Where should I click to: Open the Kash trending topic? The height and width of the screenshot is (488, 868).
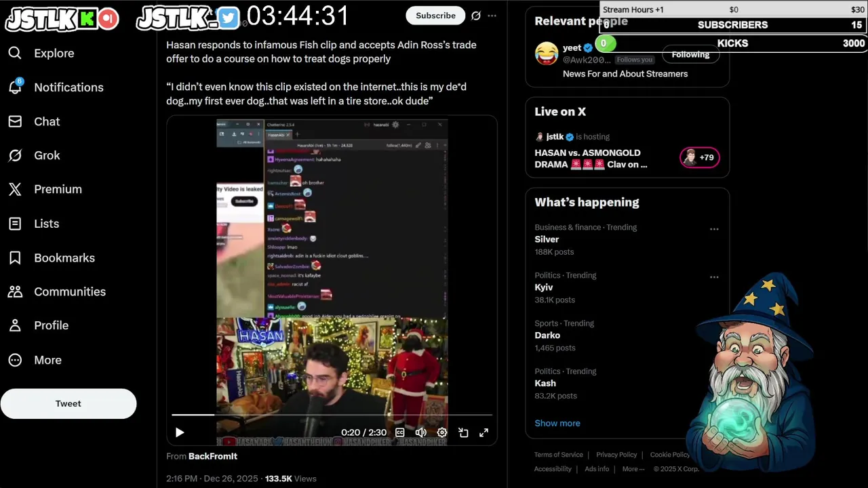pyautogui.click(x=545, y=383)
